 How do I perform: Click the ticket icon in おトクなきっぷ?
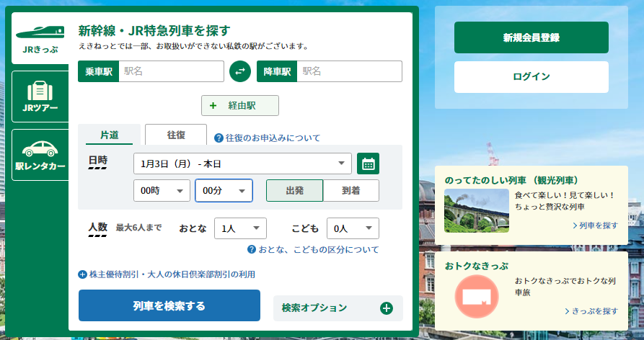(477, 297)
